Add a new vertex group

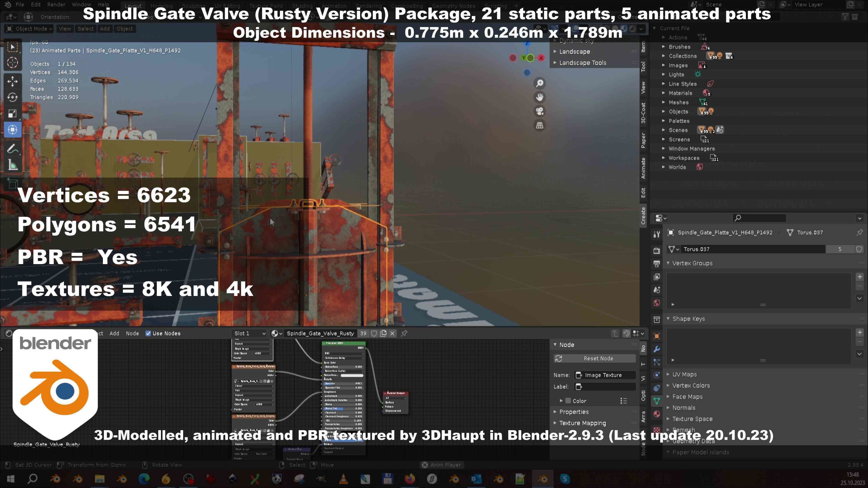[860, 277]
